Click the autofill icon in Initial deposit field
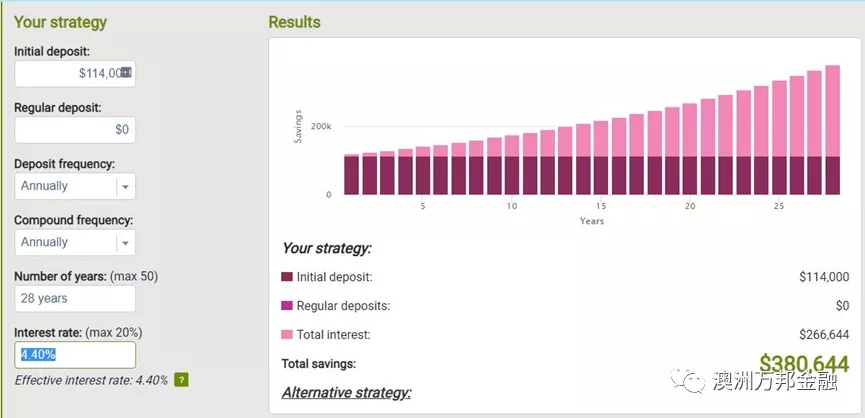The width and height of the screenshot is (865, 418). tap(126, 72)
